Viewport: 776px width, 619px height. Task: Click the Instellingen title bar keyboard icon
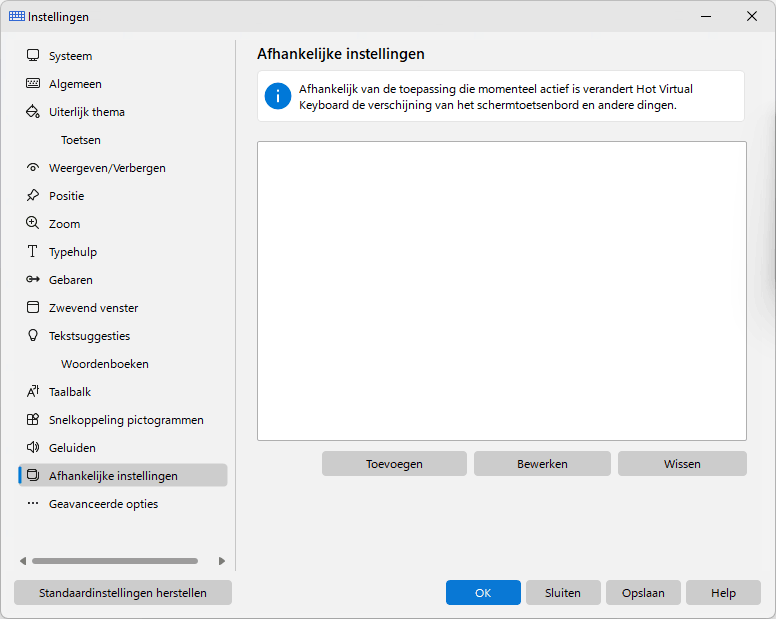17,16
